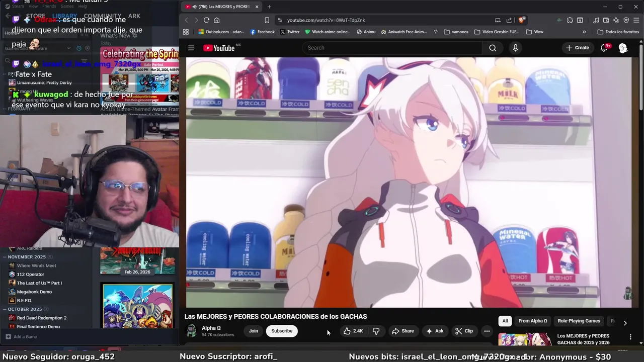Search with your voice microphone button

515,48
